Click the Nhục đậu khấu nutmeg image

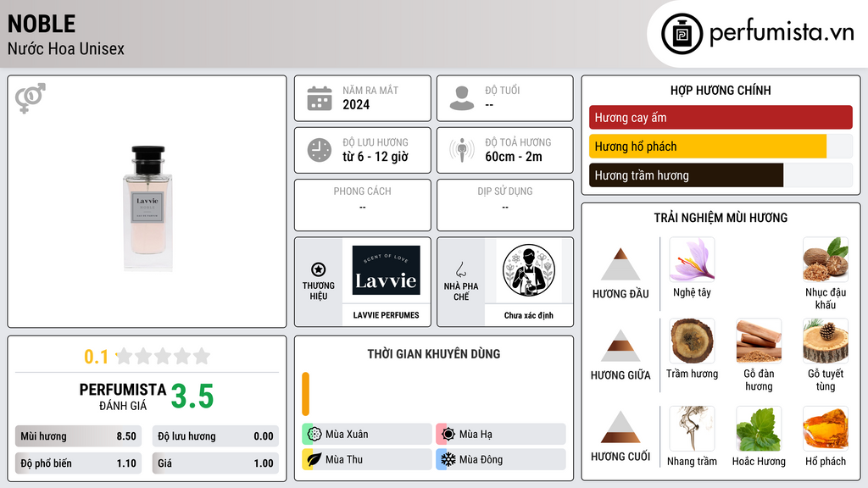coord(826,259)
